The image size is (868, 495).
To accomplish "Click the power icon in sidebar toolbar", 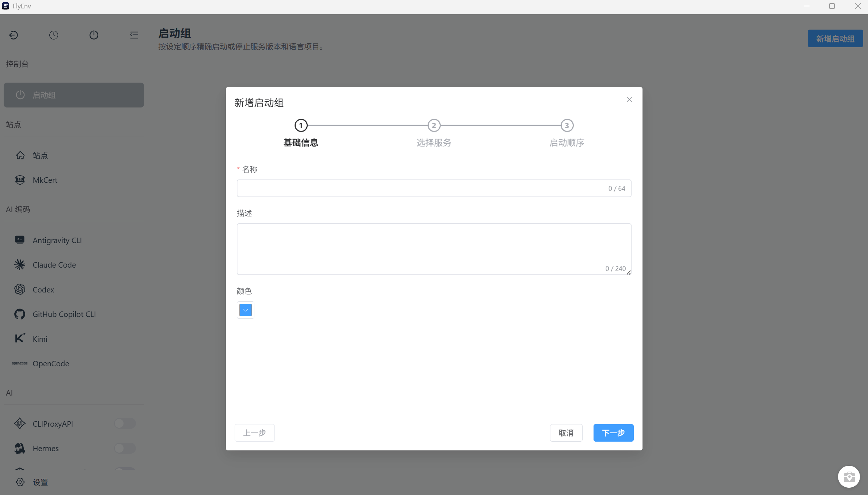I will [94, 35].
